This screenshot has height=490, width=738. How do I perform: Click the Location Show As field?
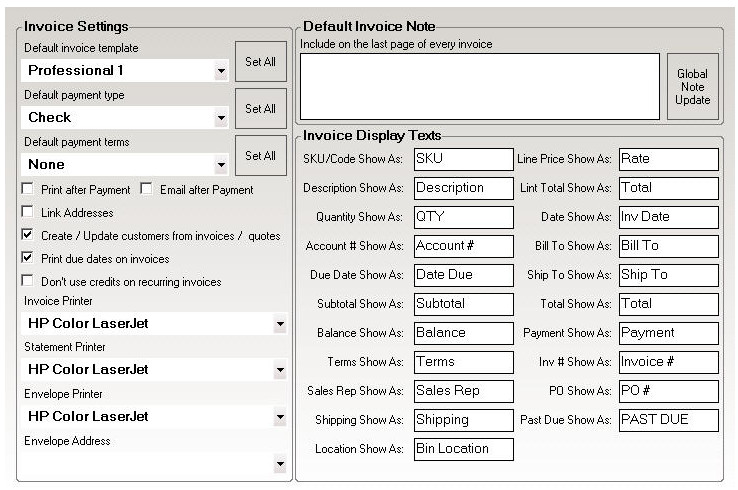coord(463,449)
